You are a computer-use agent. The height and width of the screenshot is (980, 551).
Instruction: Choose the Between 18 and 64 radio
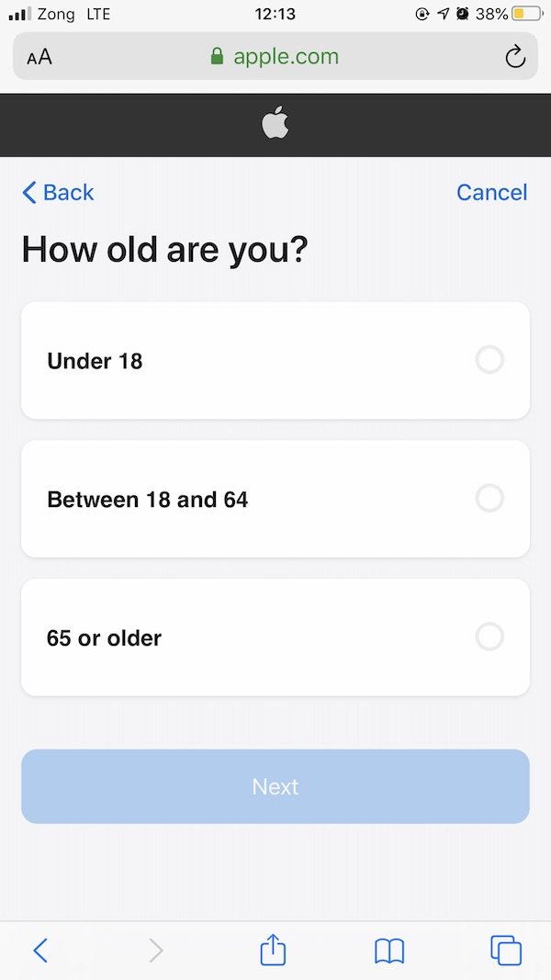[489, 499]
